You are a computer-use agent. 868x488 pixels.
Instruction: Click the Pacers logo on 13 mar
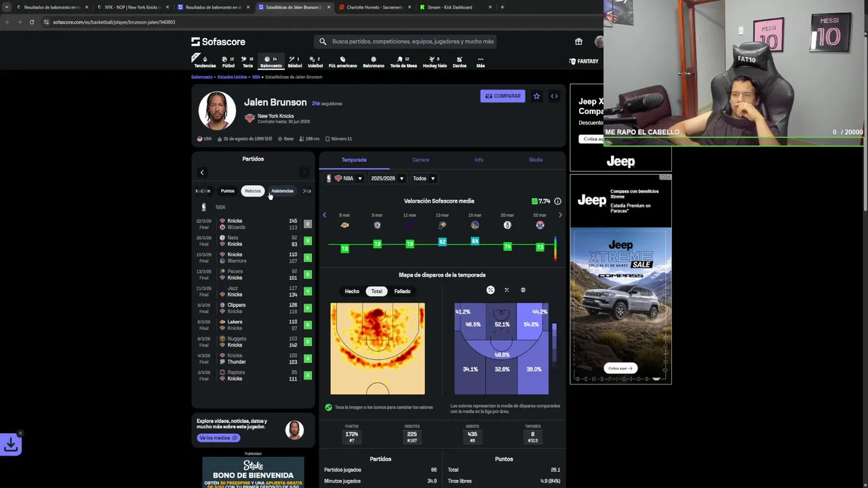coord(442,225)
